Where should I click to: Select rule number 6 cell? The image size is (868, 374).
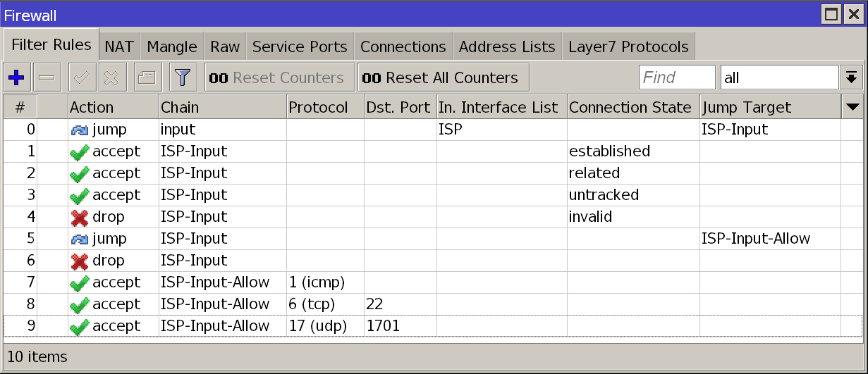click(x=20, y=261)
